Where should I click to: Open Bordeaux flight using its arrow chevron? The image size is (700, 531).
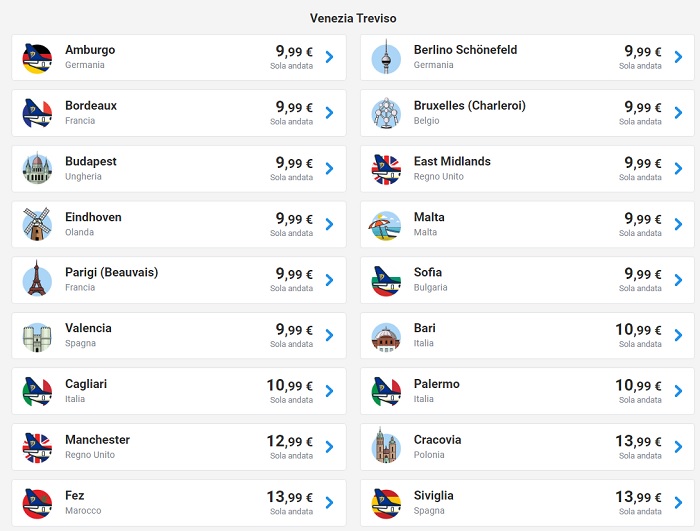point(329,113)
